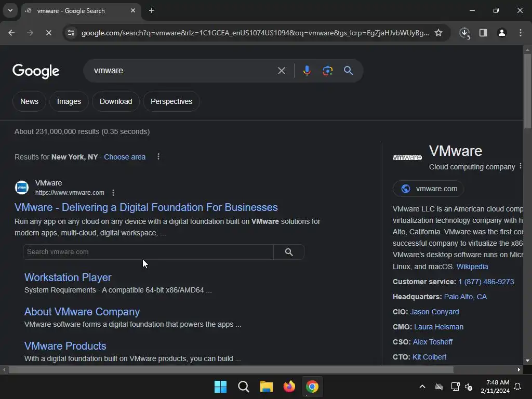
Task: Visit vmware.com from knowledge panel
Action: (x=429, y=189)
